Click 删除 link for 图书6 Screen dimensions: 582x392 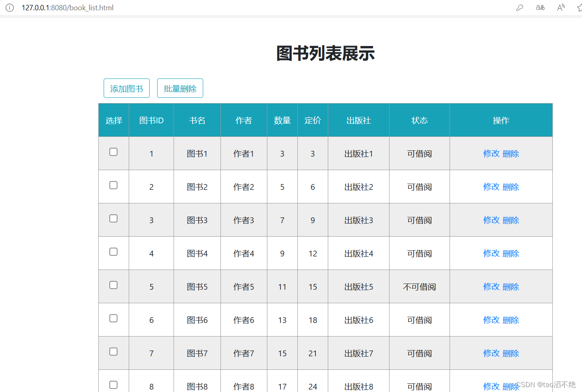point(511,320)
